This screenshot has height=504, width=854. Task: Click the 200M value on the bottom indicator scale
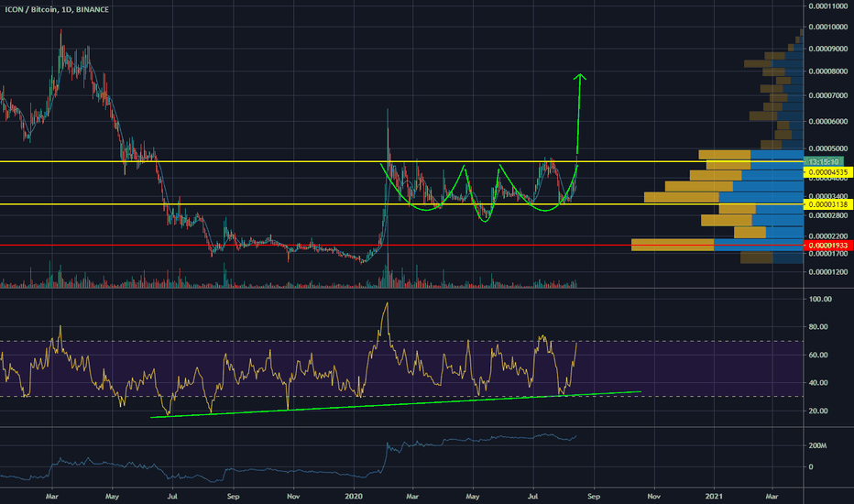818,445
